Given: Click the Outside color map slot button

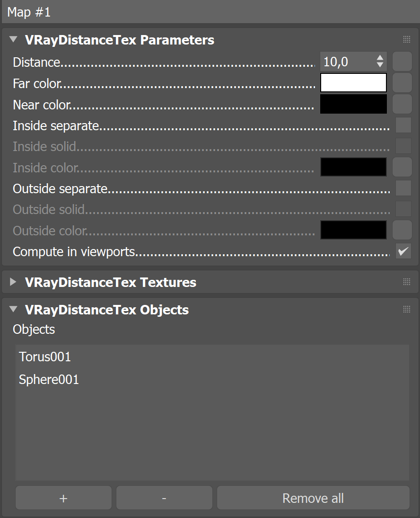Looking at the screenshot, I should (402, 230).
